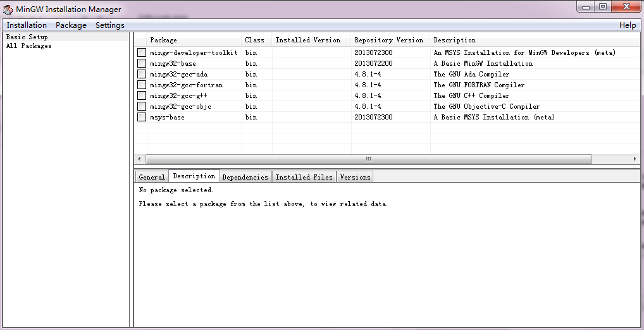Click 'The GNU C++ Compiler' description
The height and width of the screenshot is (330, 644).
point(471,95)
